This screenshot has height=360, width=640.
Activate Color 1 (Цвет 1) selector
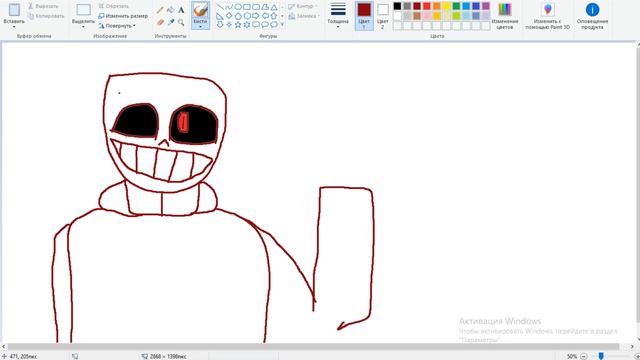click(x=364, y=16)
